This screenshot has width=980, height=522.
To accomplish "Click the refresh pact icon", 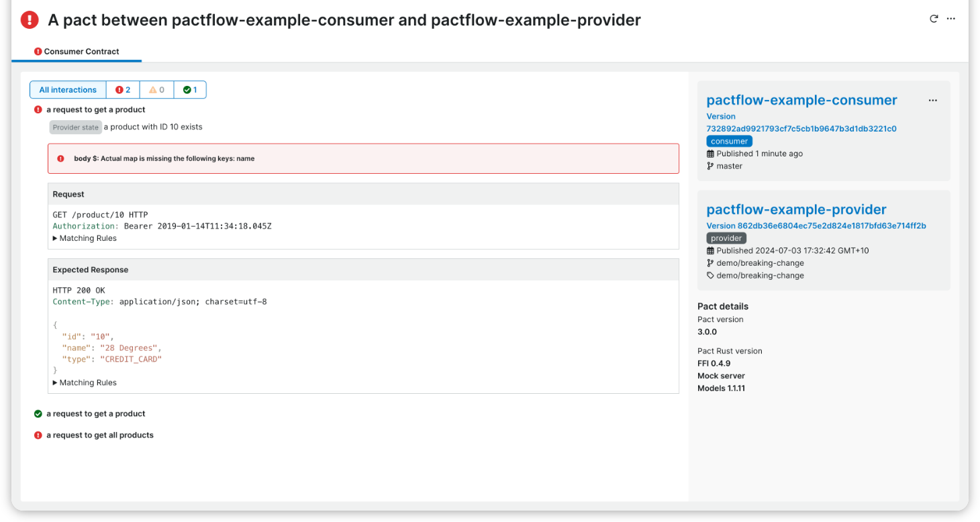I will (933, 19).
